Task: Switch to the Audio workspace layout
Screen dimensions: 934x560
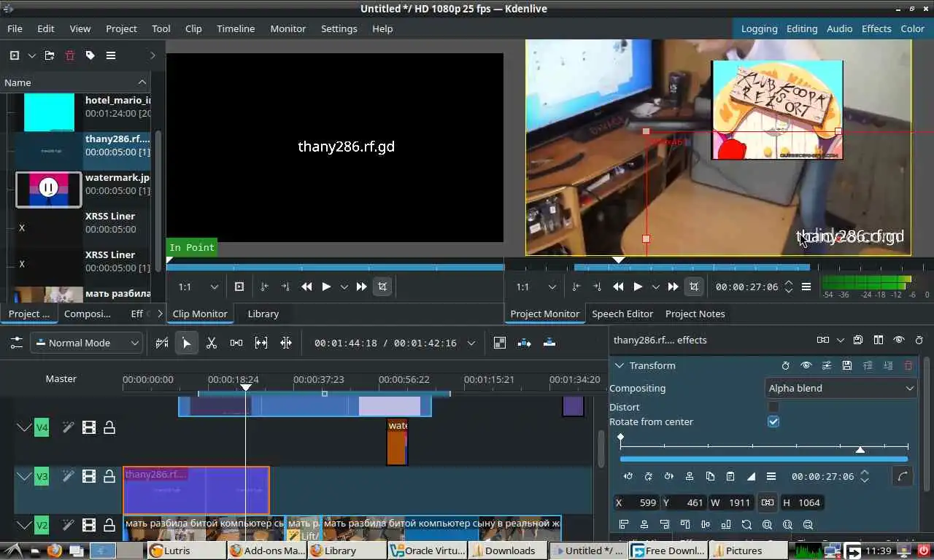Action: point(839,28)
